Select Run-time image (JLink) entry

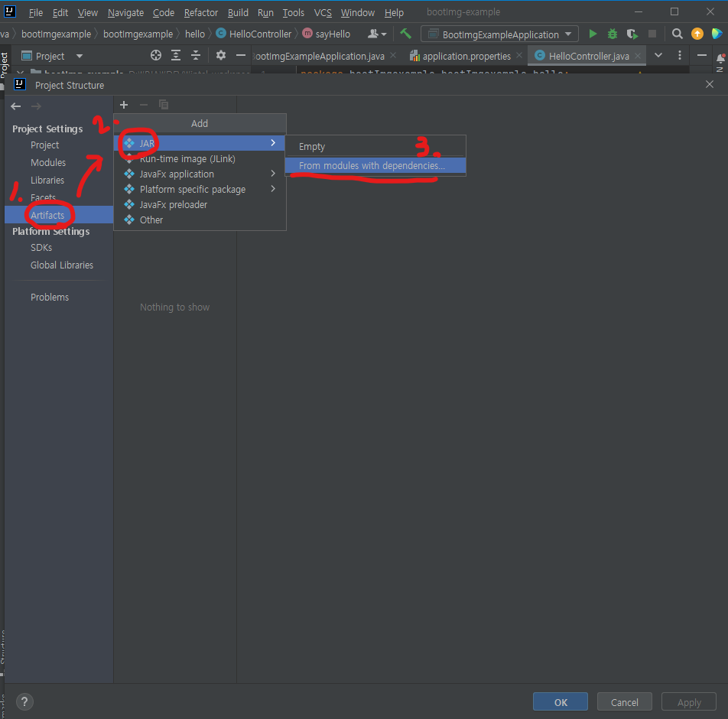click(x=200, y=158)
